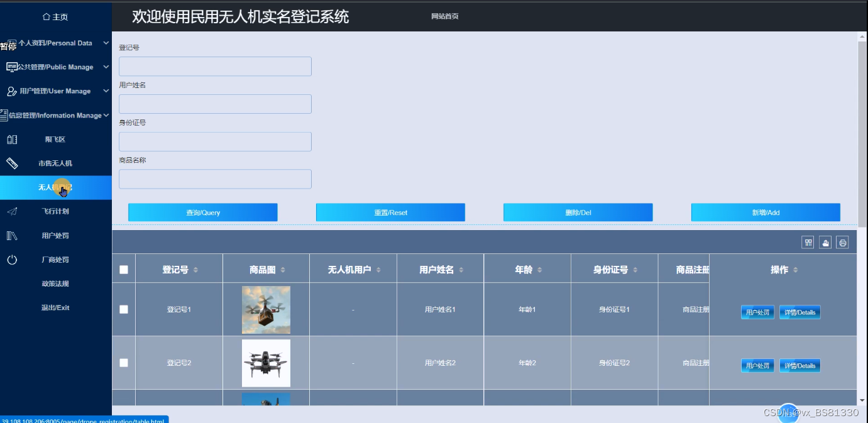Select the 用户姓名1 cell
The height and width of the screenshot is (423, 868).
click(440, 309)
